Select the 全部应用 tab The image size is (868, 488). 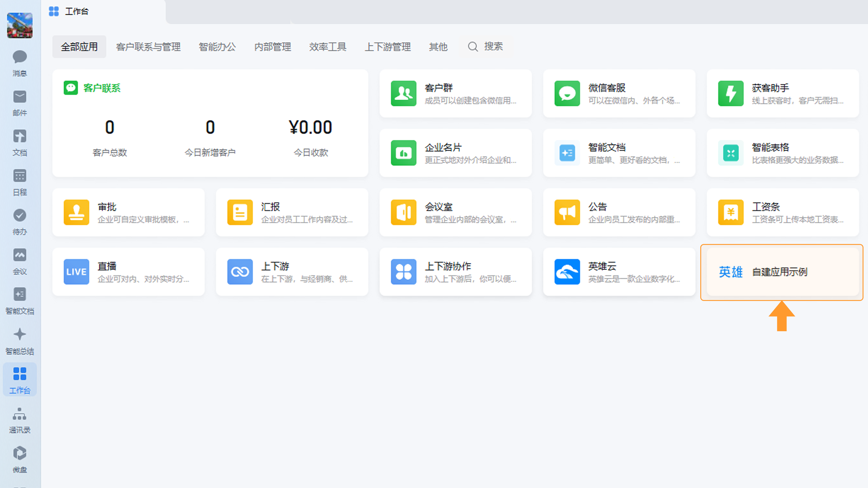[x=79, y=47]
